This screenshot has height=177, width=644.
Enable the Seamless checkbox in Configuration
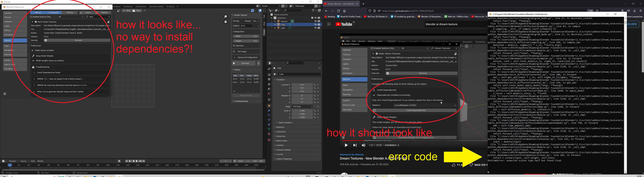coord(234,46)
